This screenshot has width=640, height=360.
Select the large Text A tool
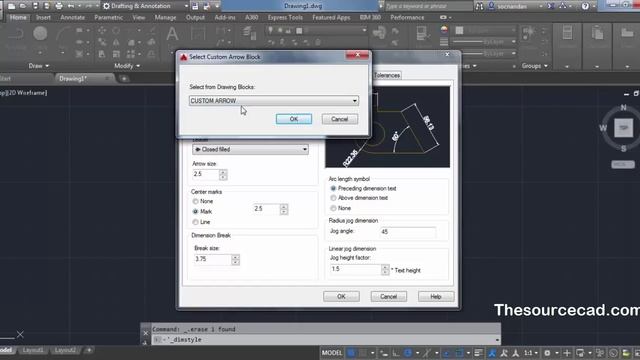coord(172,34)
